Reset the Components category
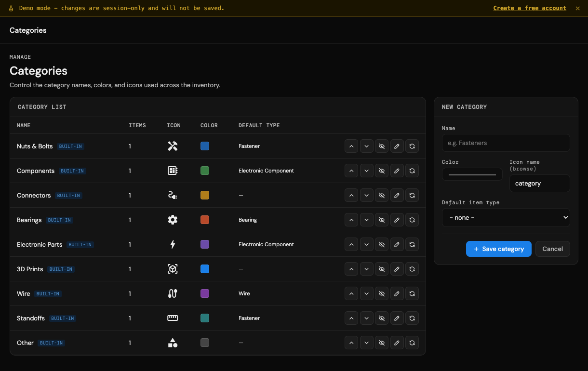The image size is (588, 371). pos(412,171)
